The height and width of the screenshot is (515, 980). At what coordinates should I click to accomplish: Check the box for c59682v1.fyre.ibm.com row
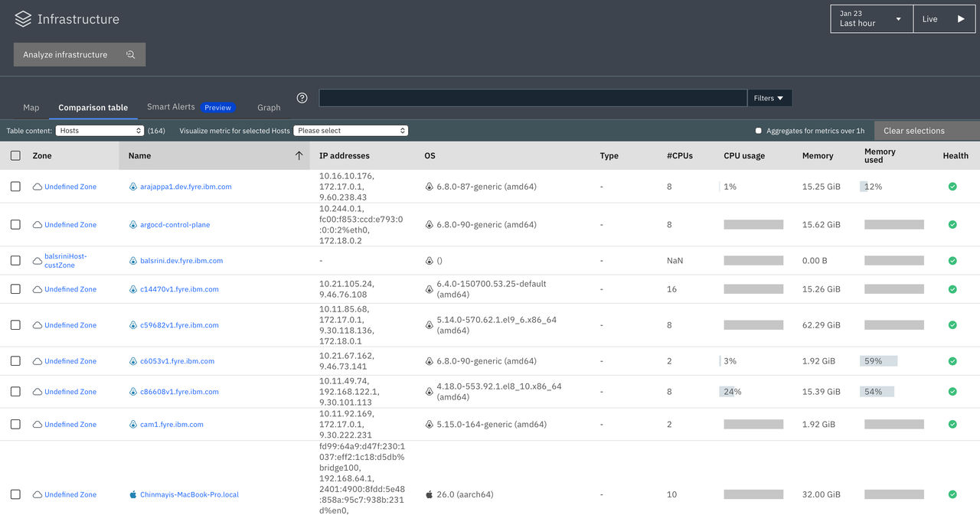click(15, 325)
